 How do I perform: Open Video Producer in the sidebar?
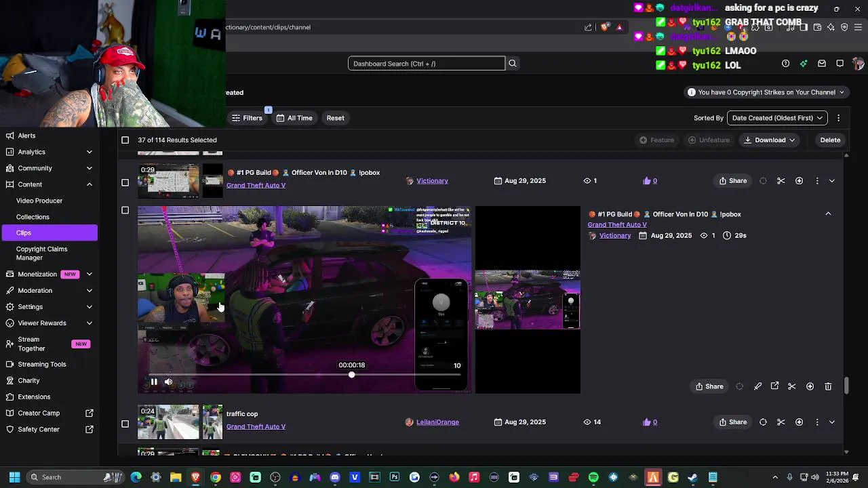(39, 201)
